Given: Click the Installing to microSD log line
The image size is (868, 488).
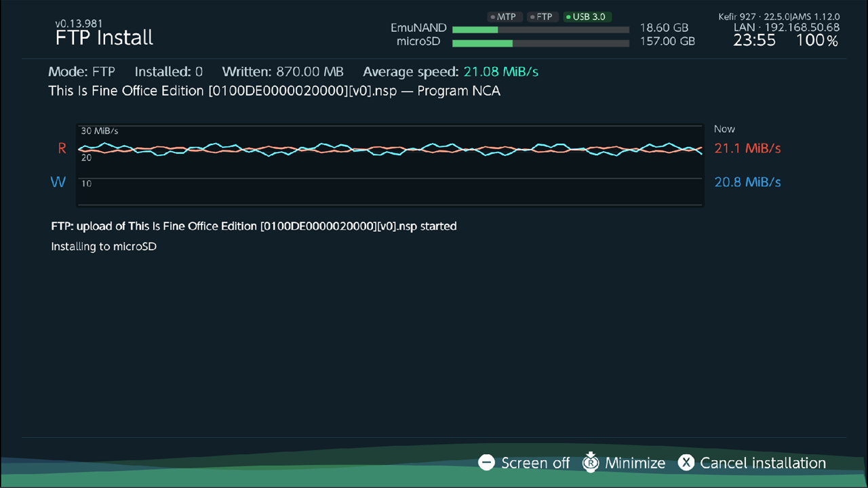Looking at the screenshot, I should coord(104,247).
